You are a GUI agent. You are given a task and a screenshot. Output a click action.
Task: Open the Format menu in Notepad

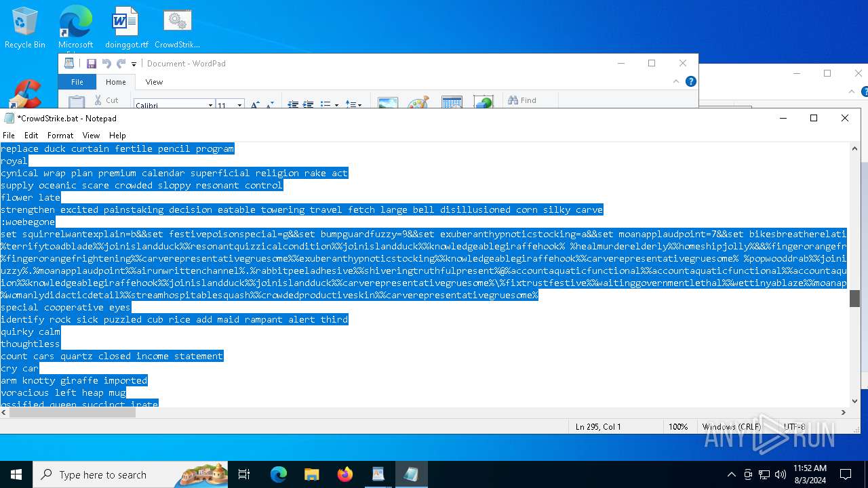click(60, 136)
